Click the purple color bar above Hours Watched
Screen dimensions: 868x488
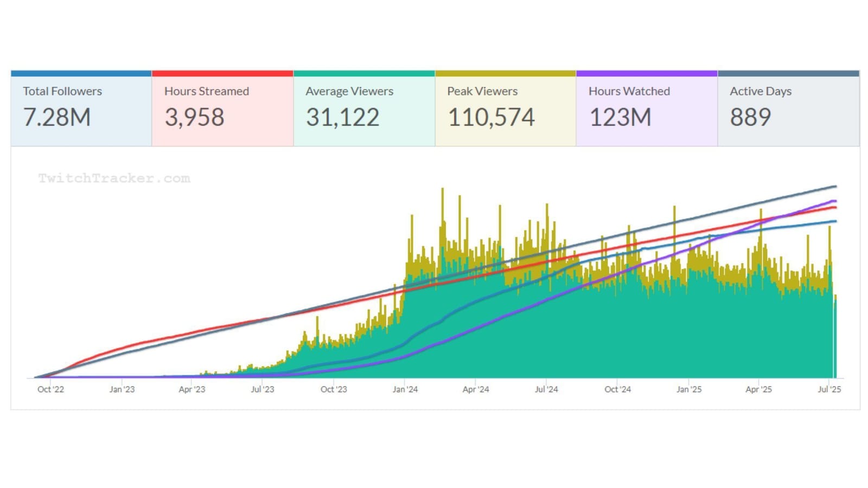(647, 73)
